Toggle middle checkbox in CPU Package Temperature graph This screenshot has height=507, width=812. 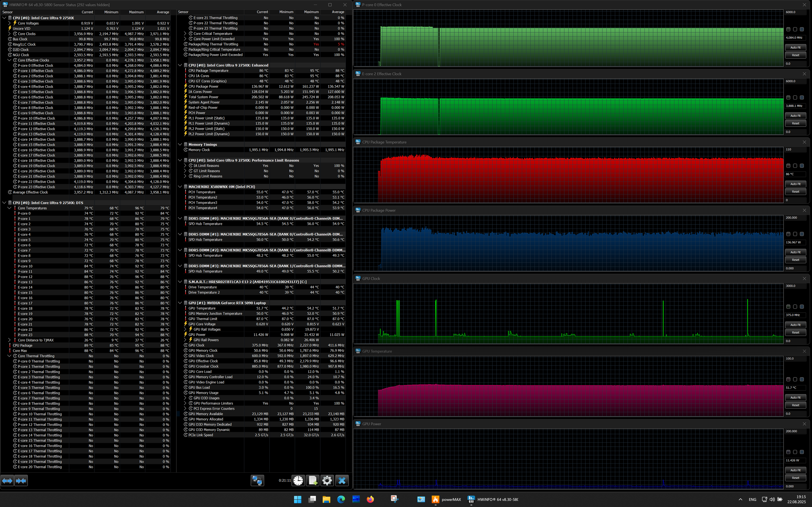[x=795, y=166]
